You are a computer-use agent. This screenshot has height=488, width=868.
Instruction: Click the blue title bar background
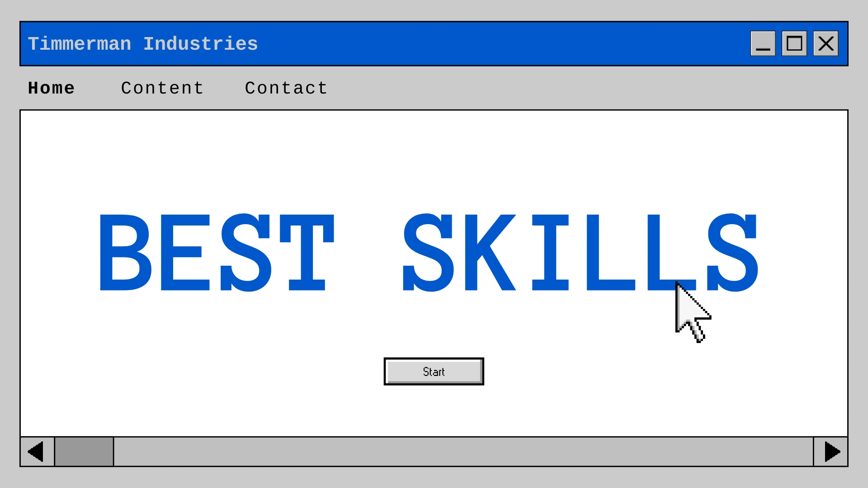(x=497, y=44)
